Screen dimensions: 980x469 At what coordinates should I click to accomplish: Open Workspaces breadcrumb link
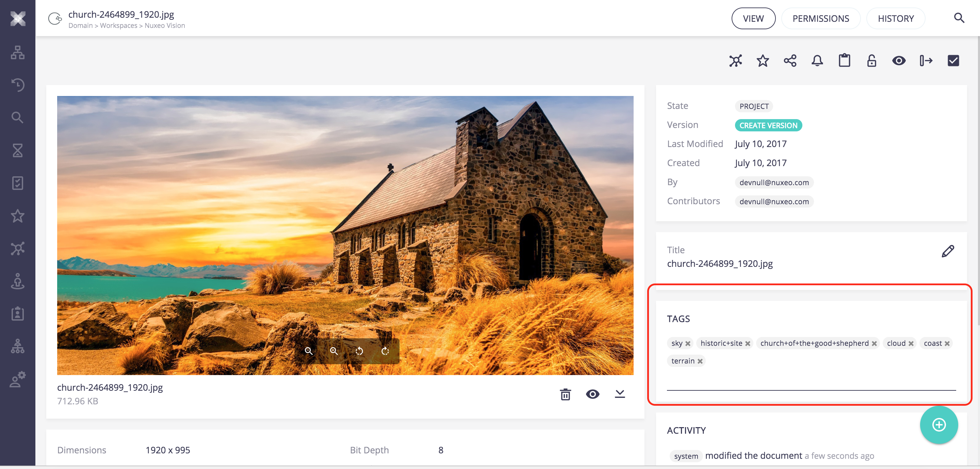[x=118, y=26]
